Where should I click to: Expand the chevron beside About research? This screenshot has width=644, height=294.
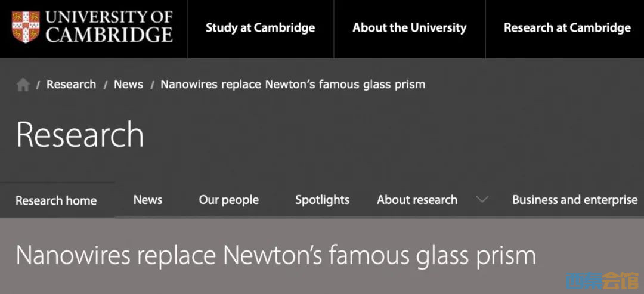pos(482,200)
